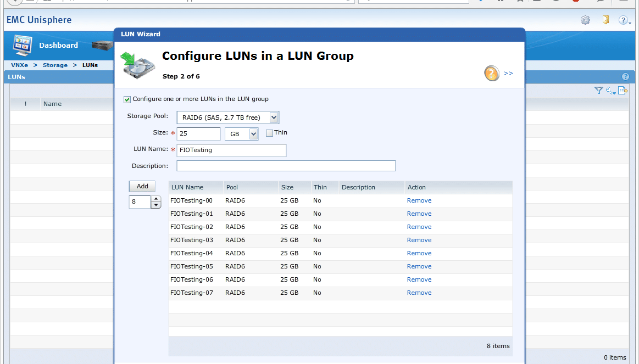Remove FIOTesting-00 from the list
This screenshot has height=364, width=639.
[419, 201]
